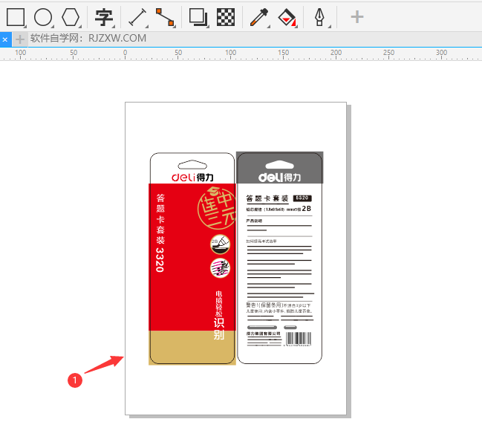This screenshot has width=482, height=448.
Task: Select the Text tool
Action: coord(103,17)
